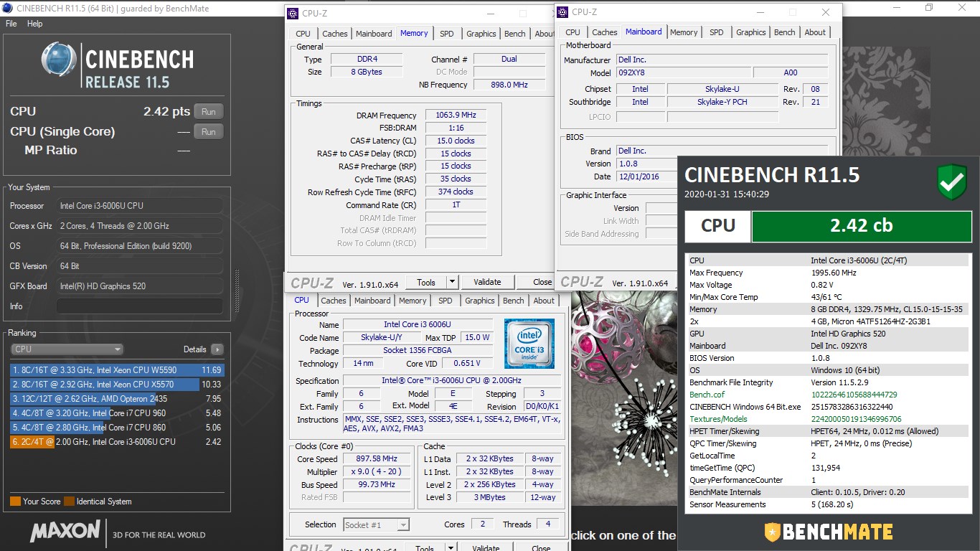Select Core i7 CPU 860 ranking row

[x=117, y=428]
